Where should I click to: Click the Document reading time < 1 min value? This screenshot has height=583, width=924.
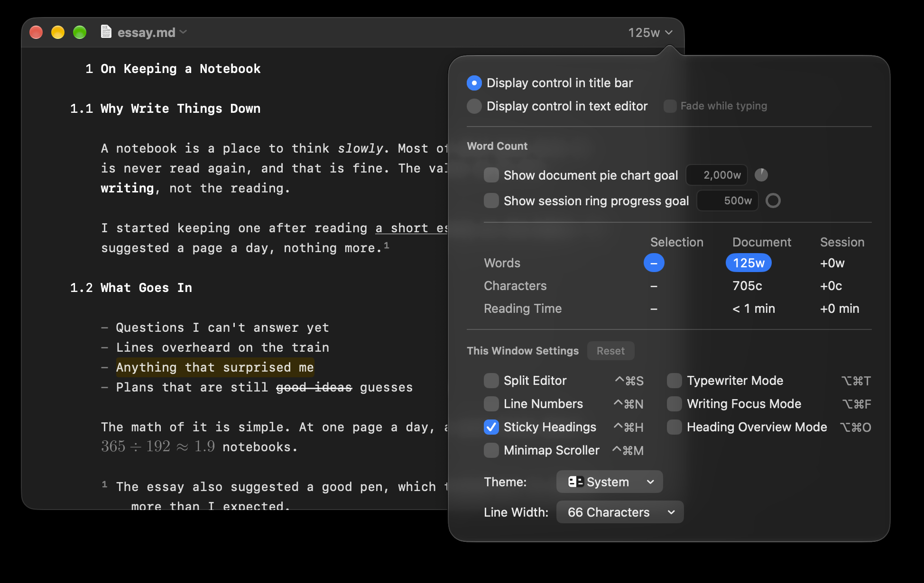754,309
